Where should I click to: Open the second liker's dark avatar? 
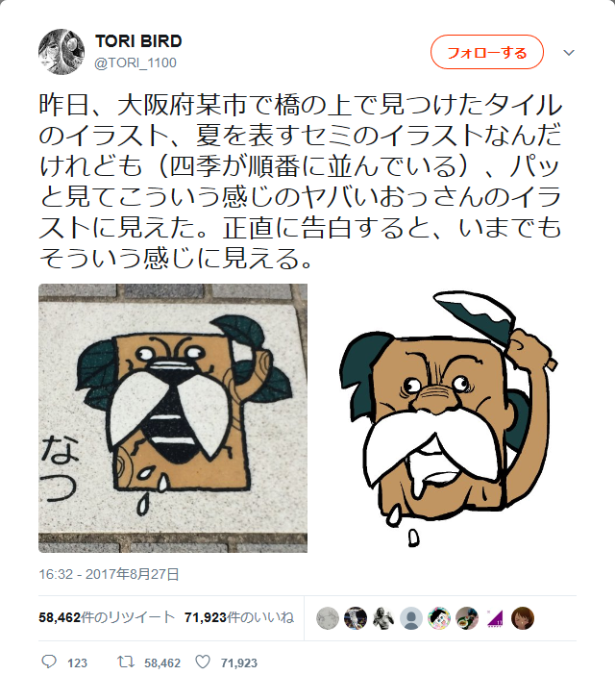point(356,618)
